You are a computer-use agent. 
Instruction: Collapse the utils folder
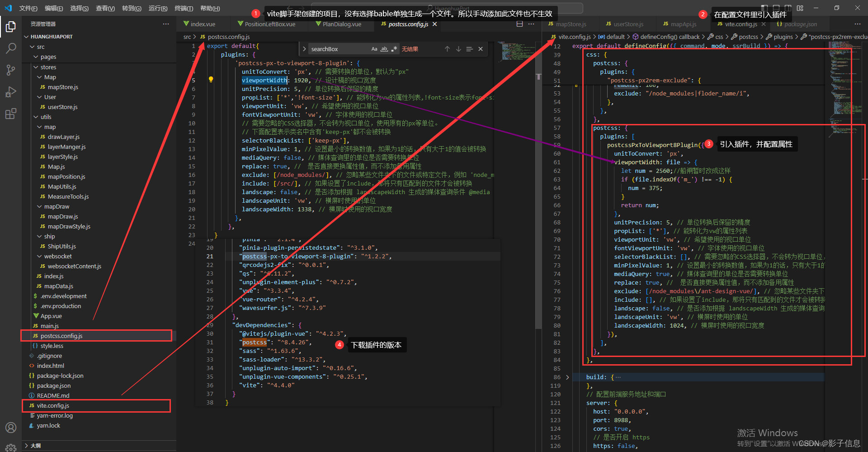pos(36,117)
